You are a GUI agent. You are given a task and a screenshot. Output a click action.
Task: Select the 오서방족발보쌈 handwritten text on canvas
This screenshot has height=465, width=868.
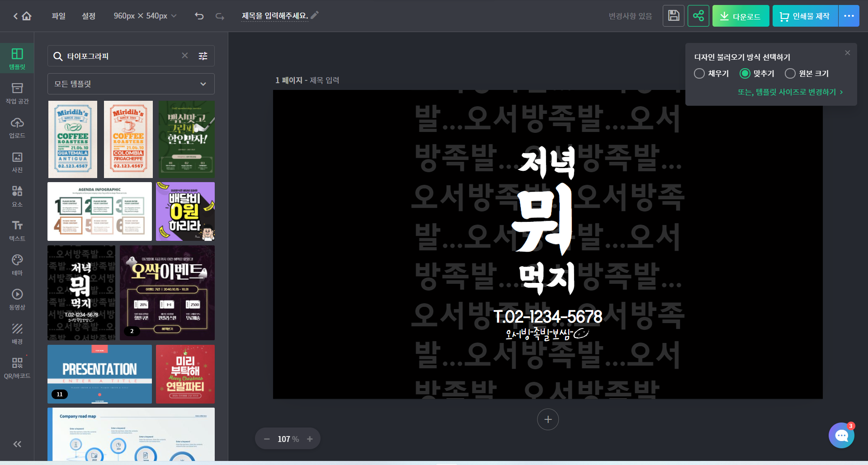point(547,334)
